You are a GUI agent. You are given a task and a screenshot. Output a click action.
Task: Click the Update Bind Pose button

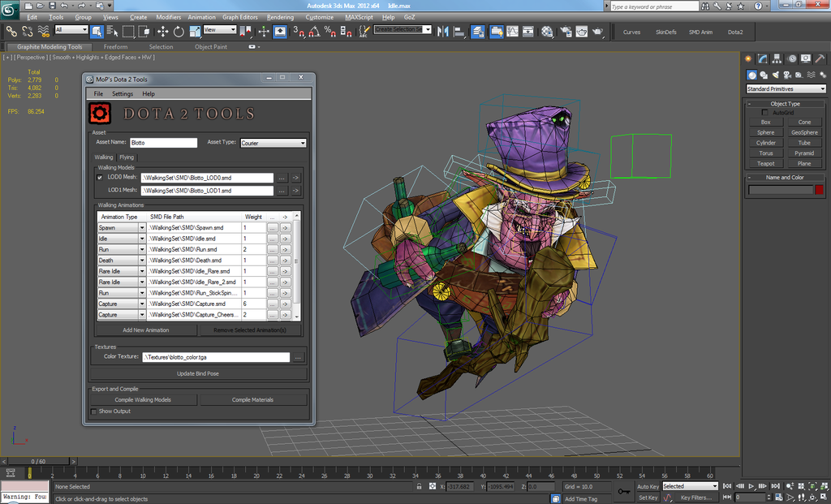point(198,373)
